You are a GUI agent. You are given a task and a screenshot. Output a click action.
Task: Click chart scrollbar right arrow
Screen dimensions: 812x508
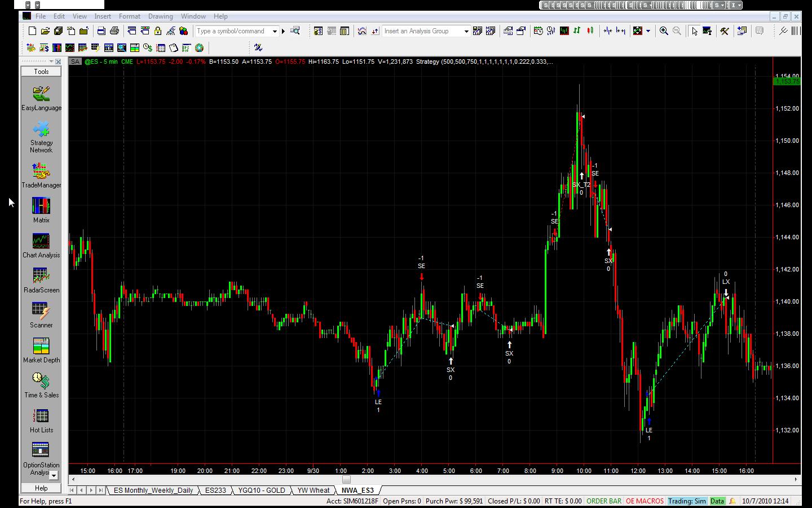click(796, 480)
